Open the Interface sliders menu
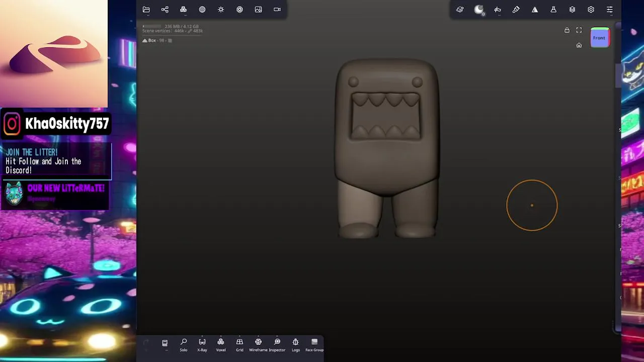Viewport: 644px width, 362px height. (610, 10)
